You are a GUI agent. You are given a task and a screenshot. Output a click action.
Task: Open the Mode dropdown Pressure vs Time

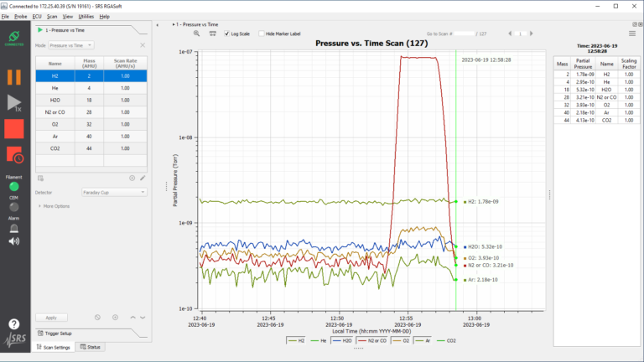click(x=70, y=45)
